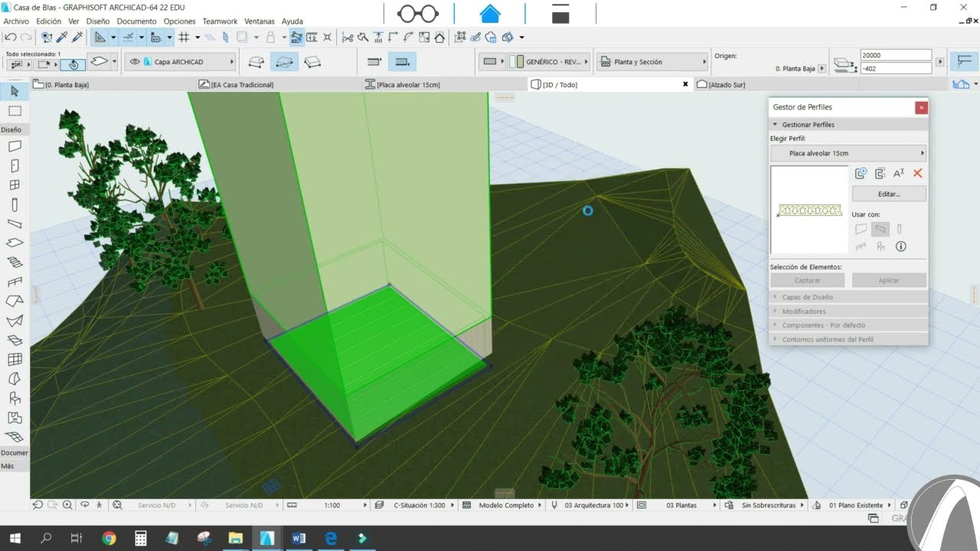Duplicate profile icon in Gestor de Perfiles
Image resolution: width=980 pixels, height=551 pixels.
coord(880,174)
